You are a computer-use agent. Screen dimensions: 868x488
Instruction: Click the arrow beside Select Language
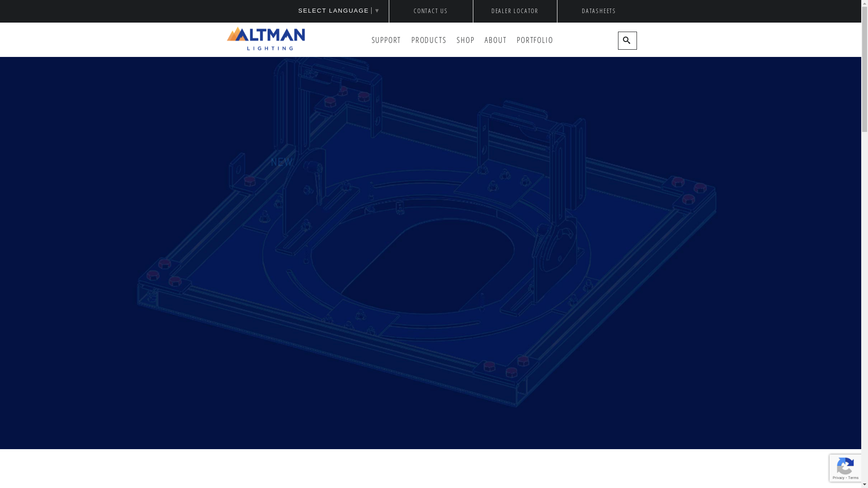[x=377, y=11]
